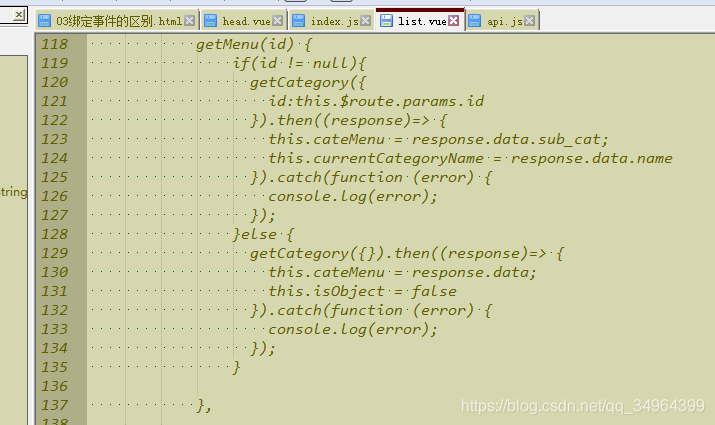The image size is (715, 425).
Task: Click line number 137 in the margin
Action: coord(54,405)
